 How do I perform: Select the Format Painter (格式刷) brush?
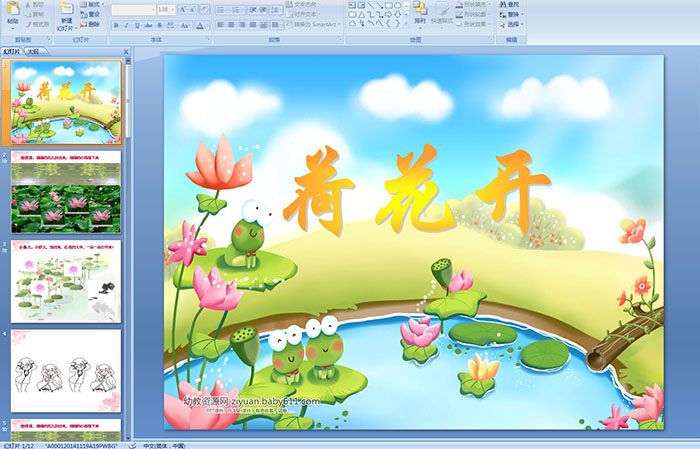pos(28,24)
